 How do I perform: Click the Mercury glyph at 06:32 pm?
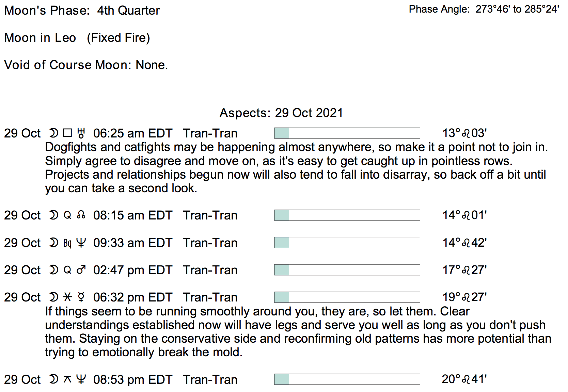81,297
